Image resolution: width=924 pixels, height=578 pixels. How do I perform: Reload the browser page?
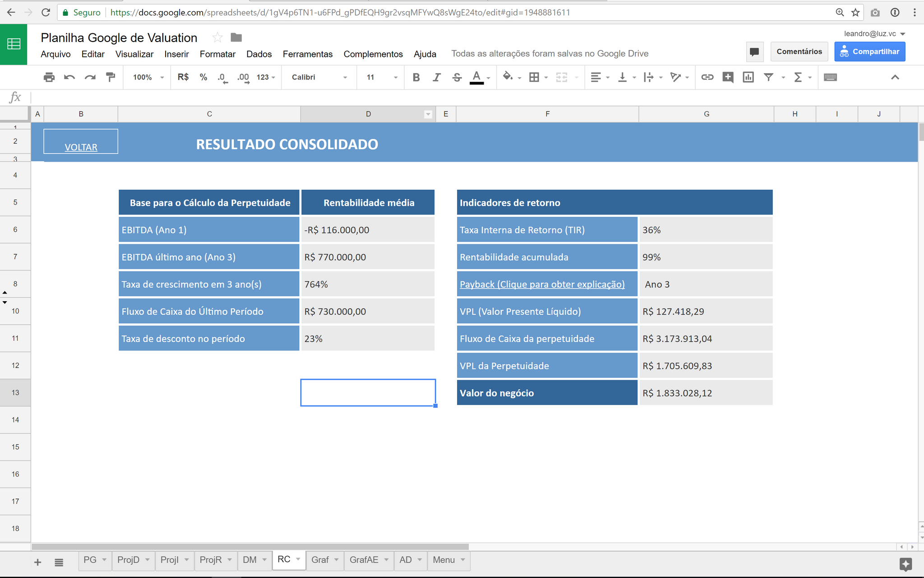pos(46,12)
